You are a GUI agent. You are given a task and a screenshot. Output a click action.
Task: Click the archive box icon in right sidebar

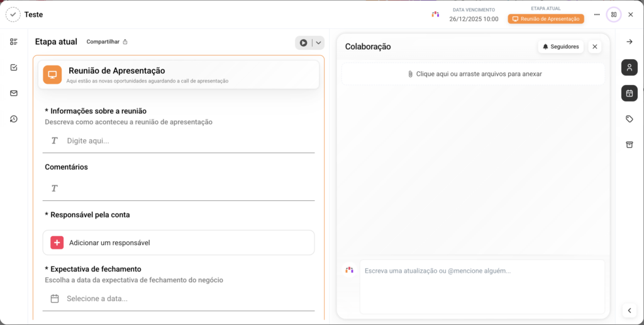tap(629, 144)
